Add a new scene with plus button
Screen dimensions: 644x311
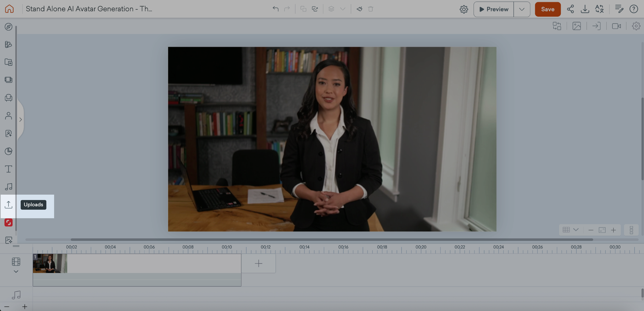258,264
